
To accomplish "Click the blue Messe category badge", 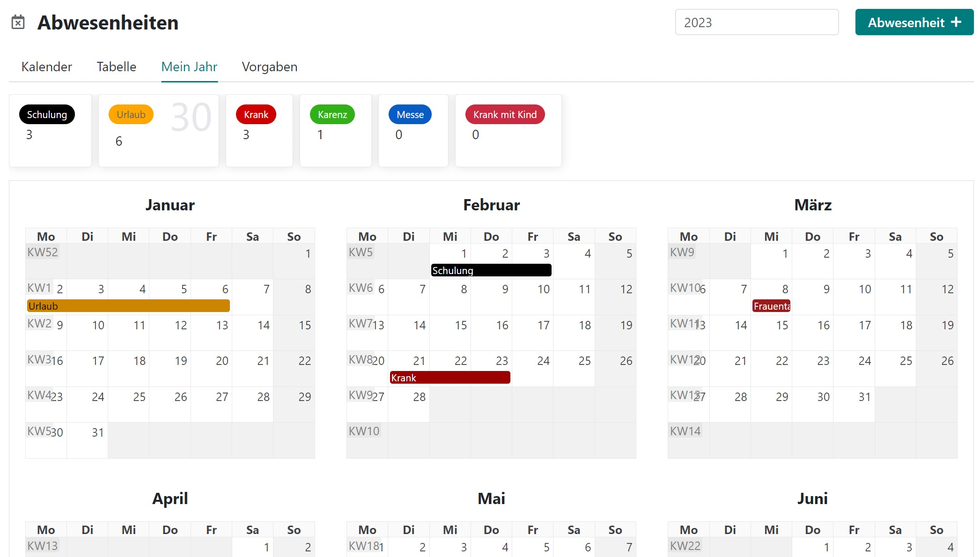I will (410, 114).
